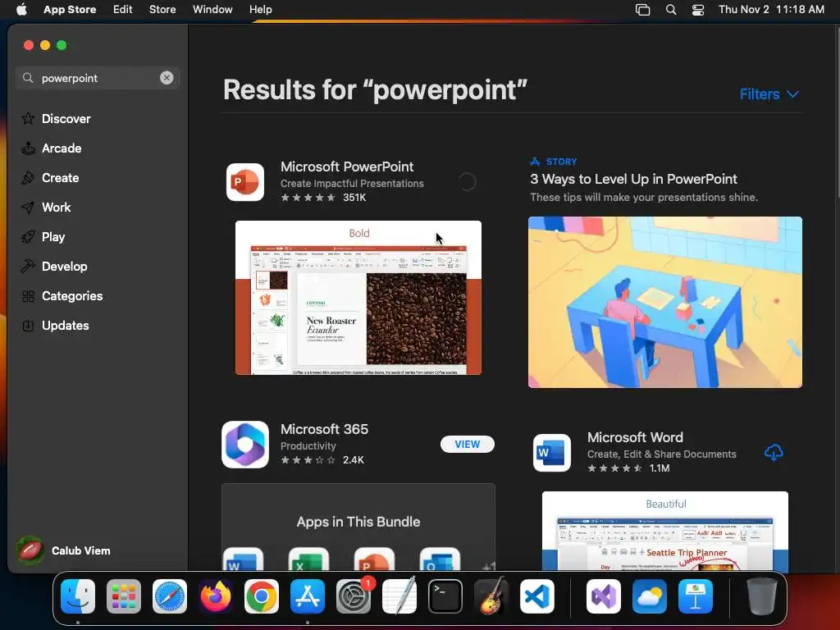Viewport: 840px width, 630px height.
Task: Click the Play rocket icon
Action: click(28, 237)
